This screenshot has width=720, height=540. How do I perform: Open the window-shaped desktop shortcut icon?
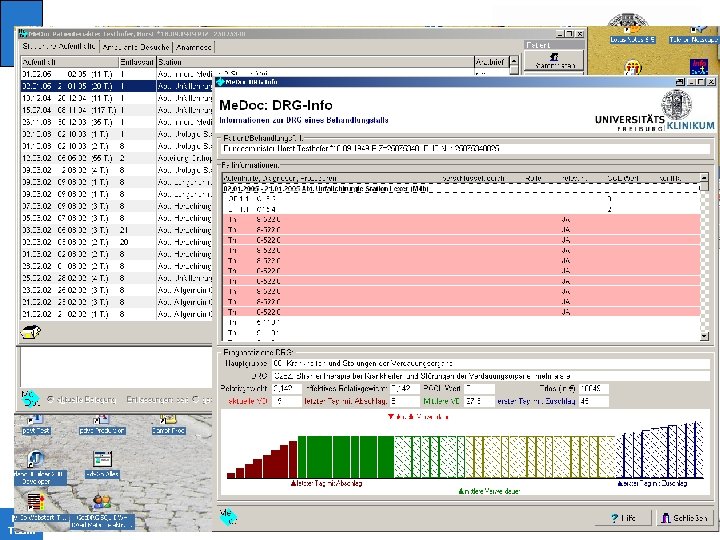102,459
